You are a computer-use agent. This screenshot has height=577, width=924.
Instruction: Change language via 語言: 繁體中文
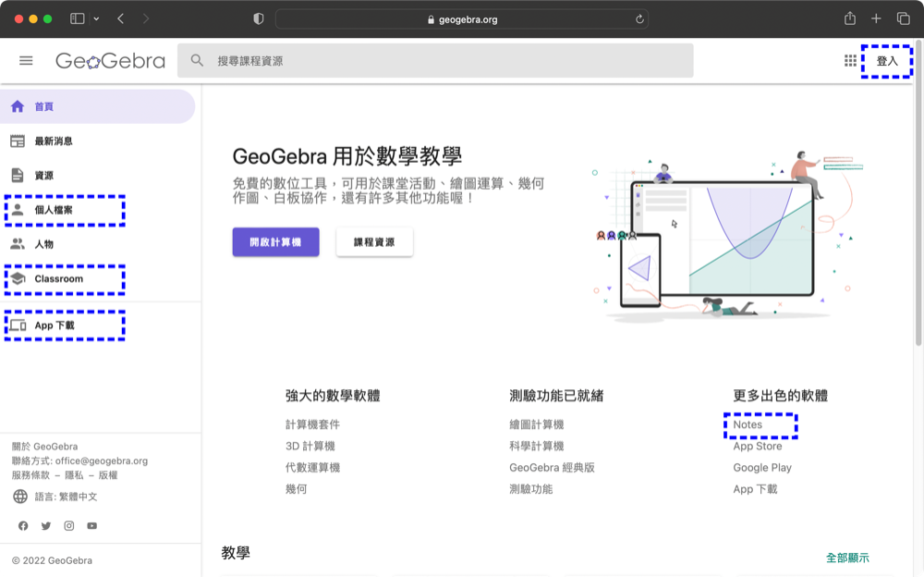click(x=66, y=497)
